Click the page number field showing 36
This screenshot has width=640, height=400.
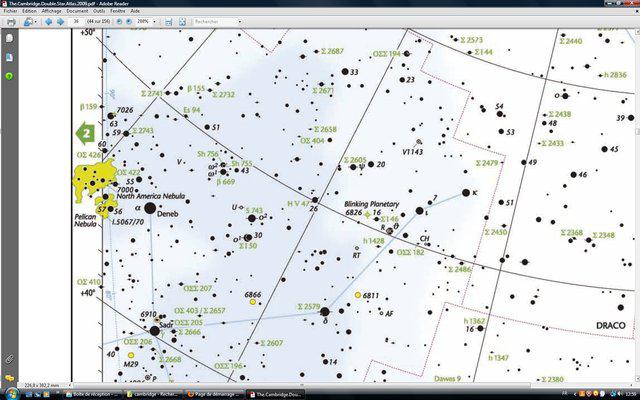pyautogui.click(x=76, y=21)
